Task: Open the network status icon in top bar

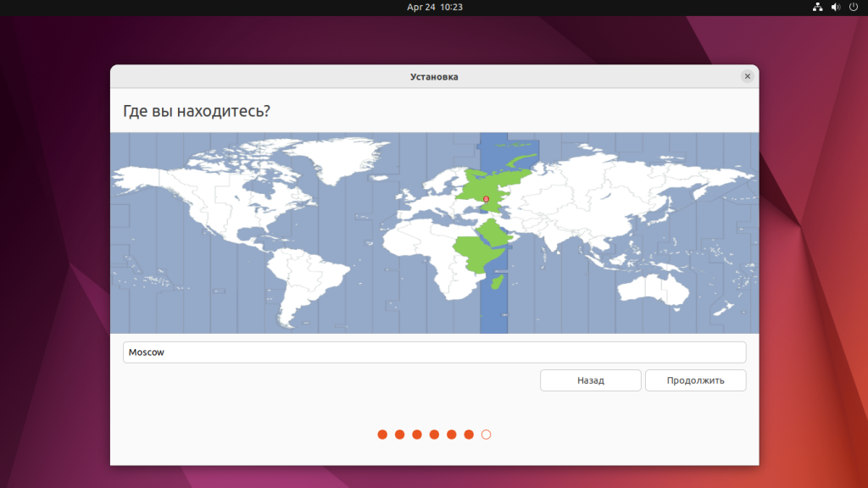Action: click(x=818, y=7)
